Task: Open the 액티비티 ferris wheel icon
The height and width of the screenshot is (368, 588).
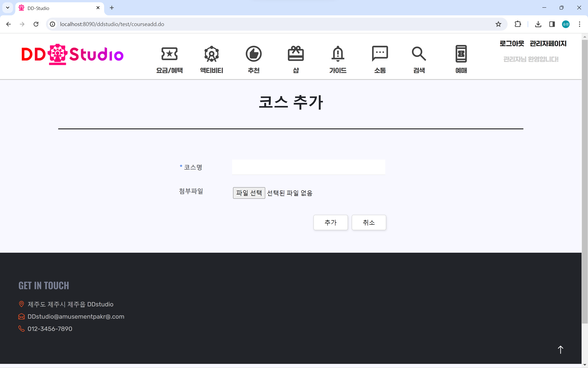Action: (212, 54)
